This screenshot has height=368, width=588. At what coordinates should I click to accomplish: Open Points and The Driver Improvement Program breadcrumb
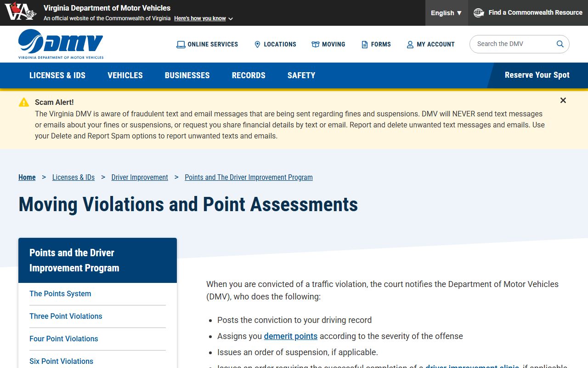click(x=249, y=177)
